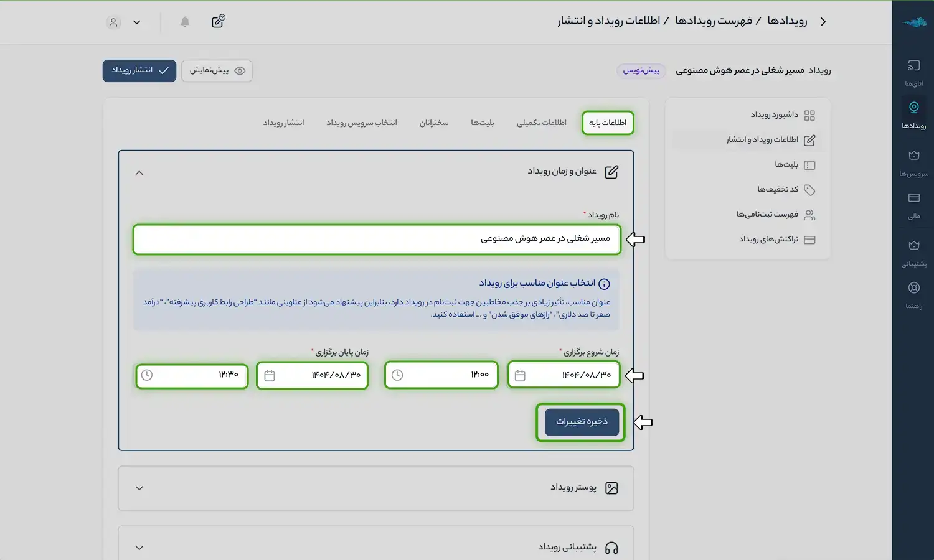Click the publish event (انتشار رویداد) button
The image size is (934, 560).
(139, 70)
